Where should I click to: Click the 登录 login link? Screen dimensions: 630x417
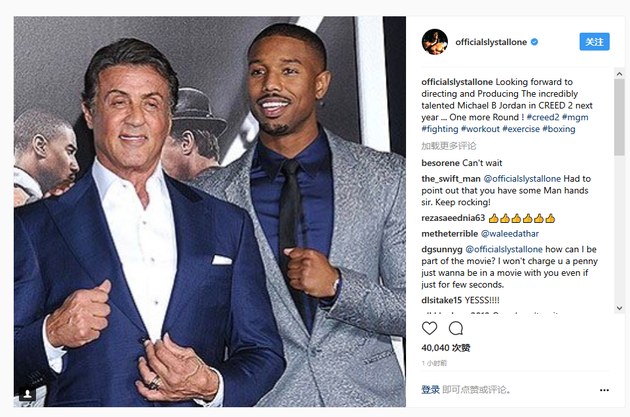point(430,390)
